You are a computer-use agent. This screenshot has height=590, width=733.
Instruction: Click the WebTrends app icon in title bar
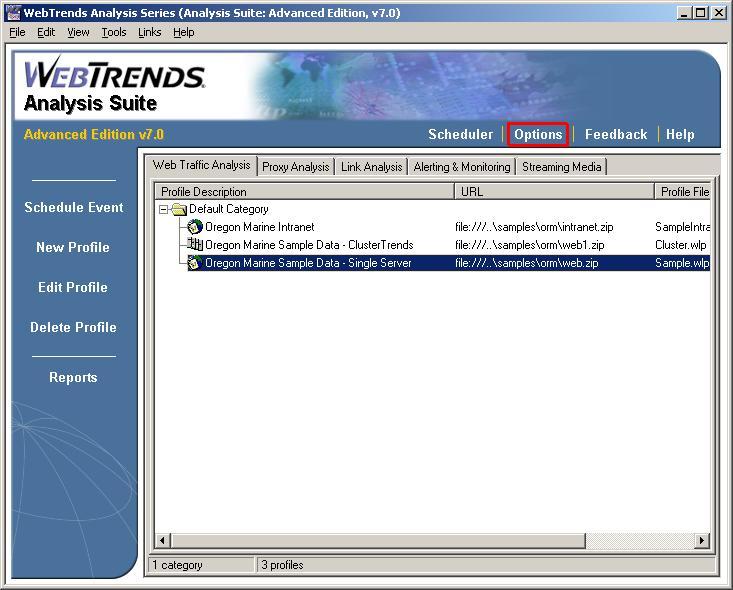[x=13, y=13]
